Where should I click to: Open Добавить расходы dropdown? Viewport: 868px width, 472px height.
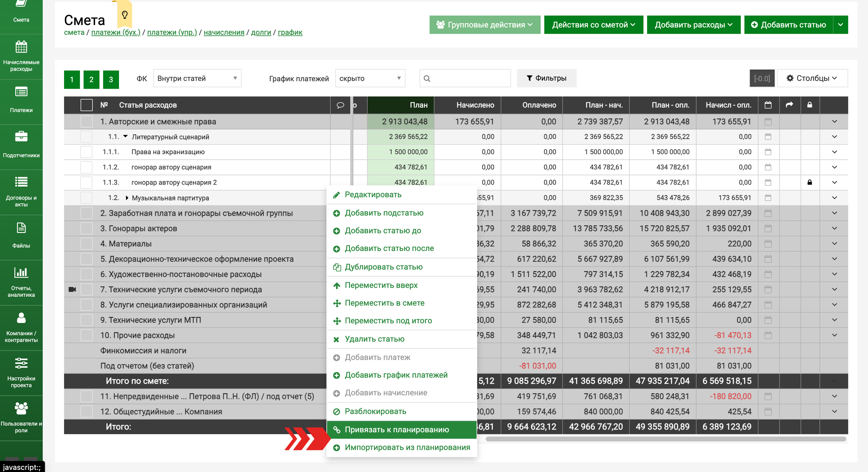pos(693,25)
